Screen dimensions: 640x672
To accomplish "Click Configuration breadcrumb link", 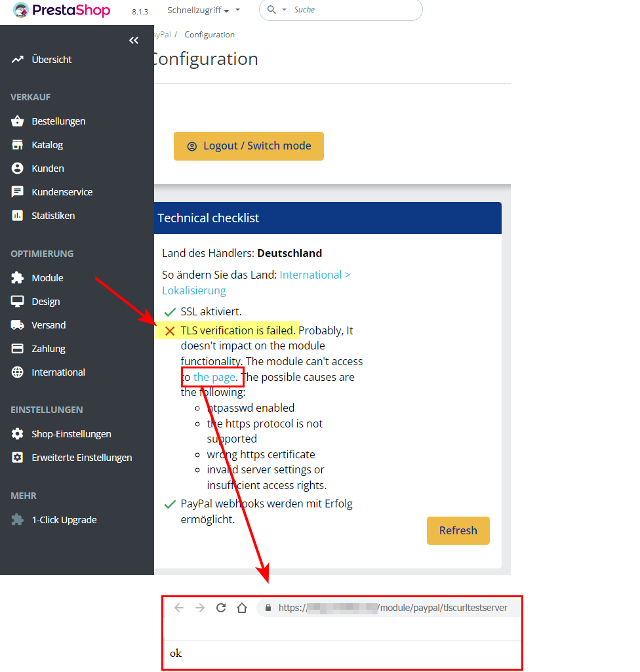I will [x=209, y=35].
